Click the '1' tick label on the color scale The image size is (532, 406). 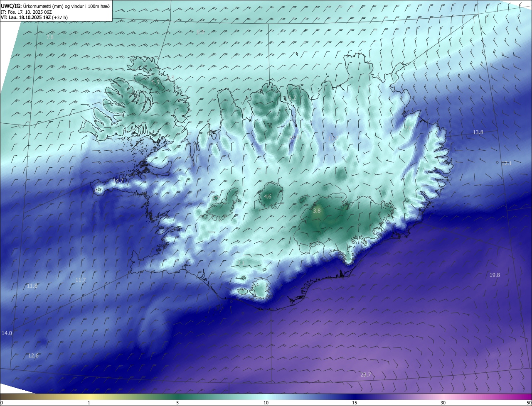coord(89,403)
